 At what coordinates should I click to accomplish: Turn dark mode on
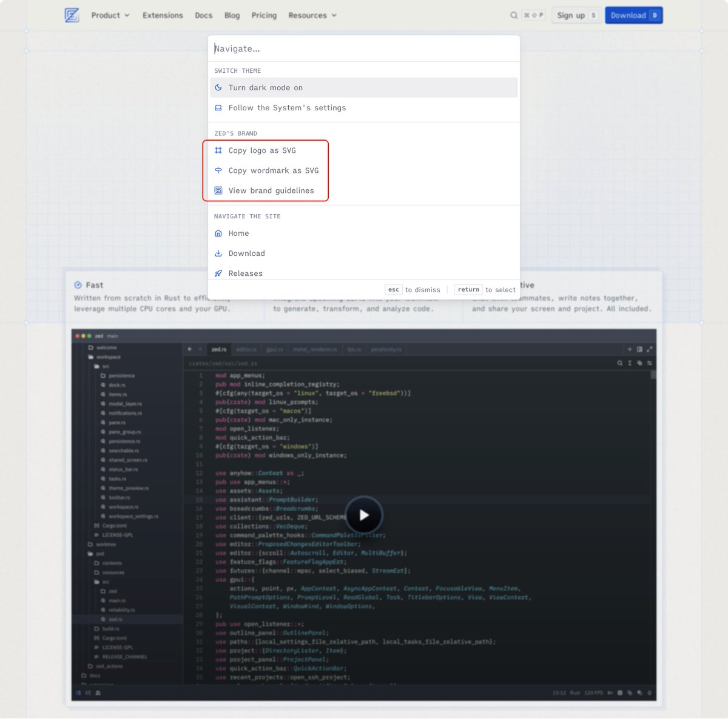click(364, 87)
